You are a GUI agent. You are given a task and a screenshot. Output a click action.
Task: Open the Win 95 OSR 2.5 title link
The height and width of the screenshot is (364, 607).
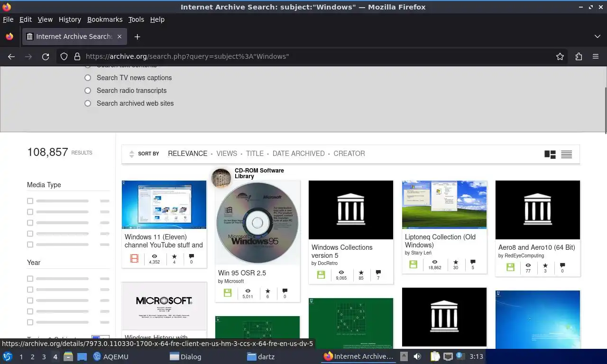point(242,273)
